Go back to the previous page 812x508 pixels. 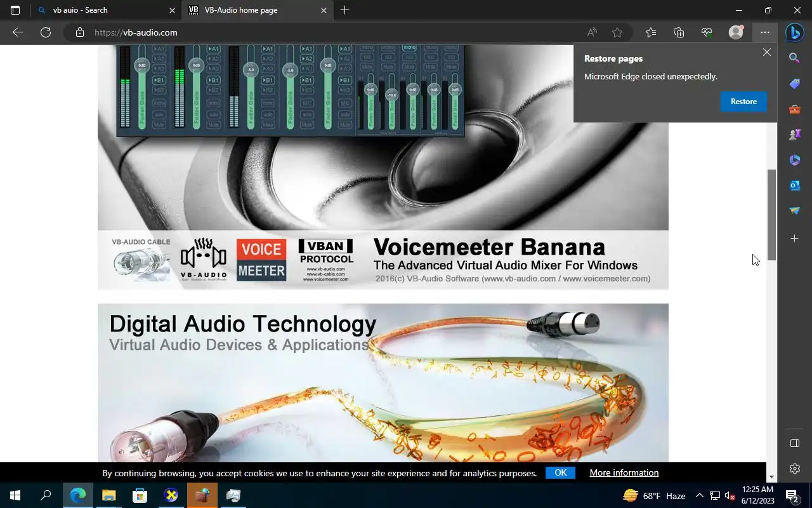tap(18, 32)
